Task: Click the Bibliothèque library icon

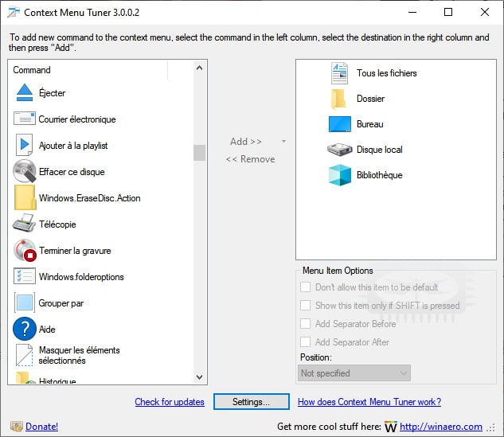Action: (x=340, y=175)
